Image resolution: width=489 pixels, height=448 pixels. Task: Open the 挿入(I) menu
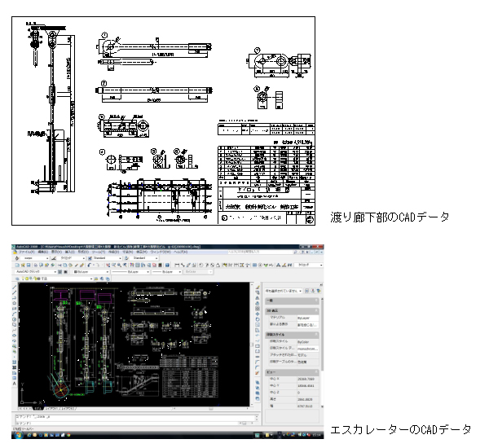pyautogui.click(x=70, y=252)
